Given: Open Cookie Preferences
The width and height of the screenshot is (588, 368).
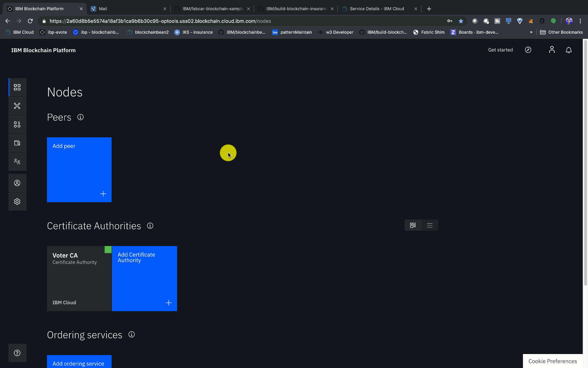Looking at the screenshot, I should (553, 361).
